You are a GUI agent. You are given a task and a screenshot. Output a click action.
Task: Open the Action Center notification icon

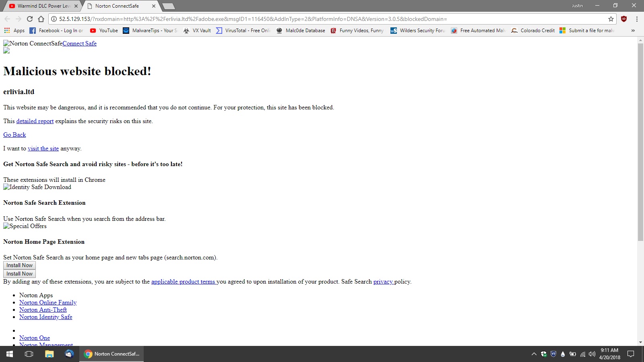pyautogui.click(x=631, y=354)
